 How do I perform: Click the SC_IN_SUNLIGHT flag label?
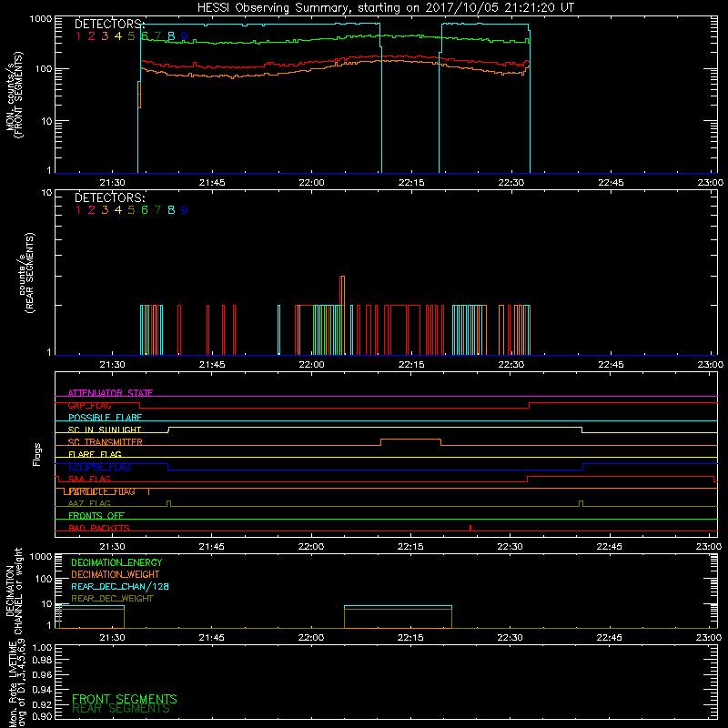pyautogui.click(x=105, y=430)
